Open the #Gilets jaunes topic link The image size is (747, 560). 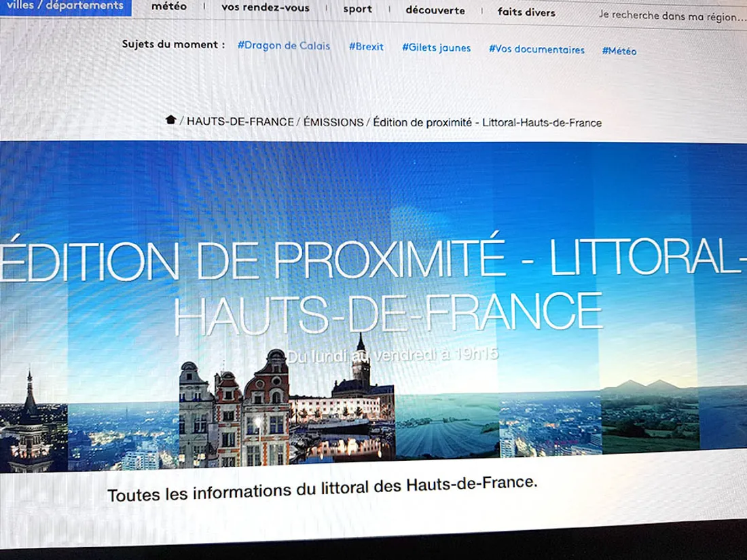tap(436, 48)
